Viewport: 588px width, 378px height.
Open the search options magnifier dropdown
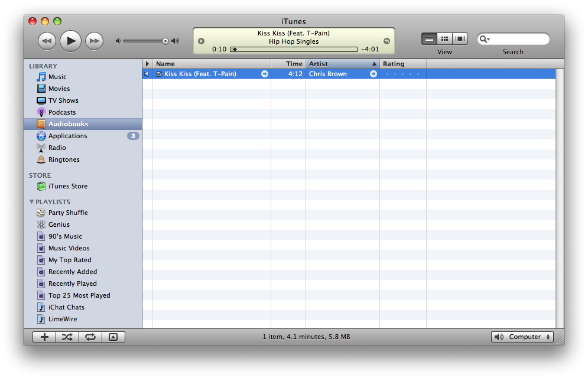tap(485, 39)
